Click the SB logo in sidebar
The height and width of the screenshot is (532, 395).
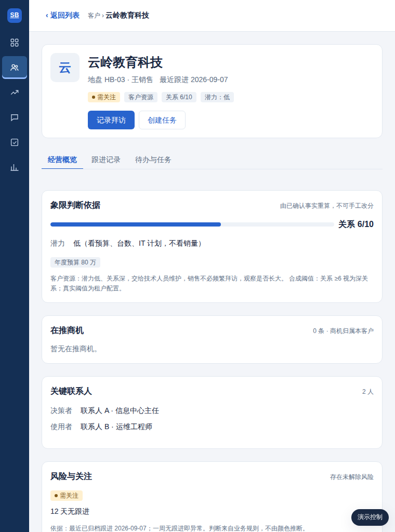coord(15,15)
